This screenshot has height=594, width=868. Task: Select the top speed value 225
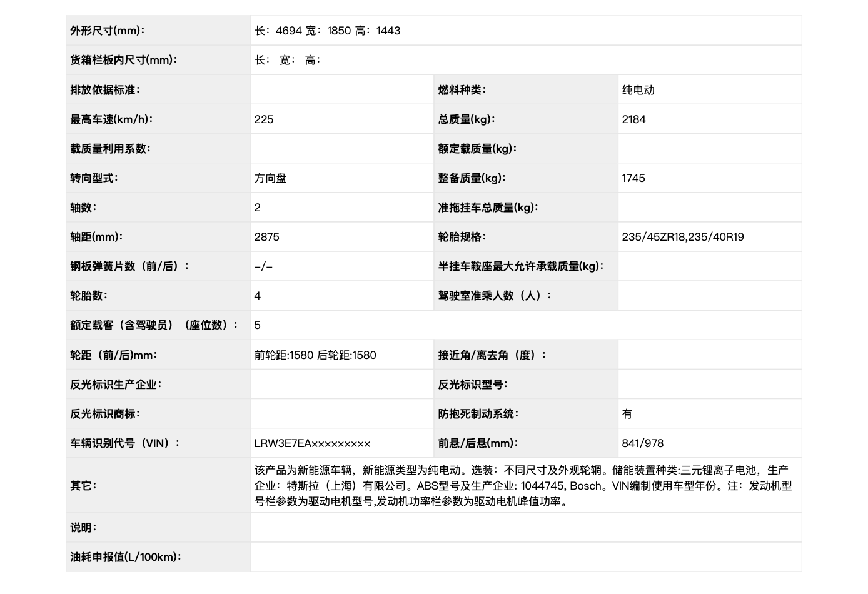pos(264,119)
